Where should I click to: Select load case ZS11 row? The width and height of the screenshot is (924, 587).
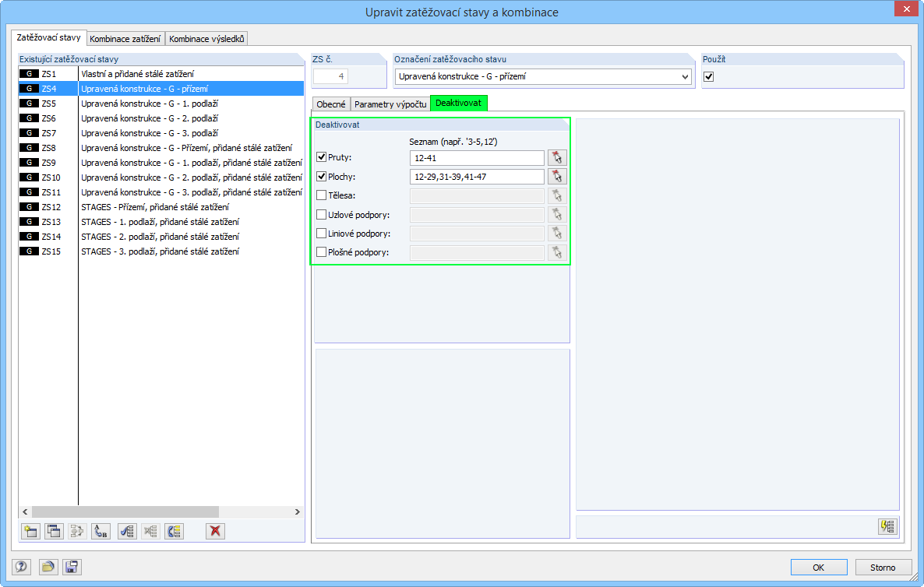pyautogui.click(x=161, y=192)
